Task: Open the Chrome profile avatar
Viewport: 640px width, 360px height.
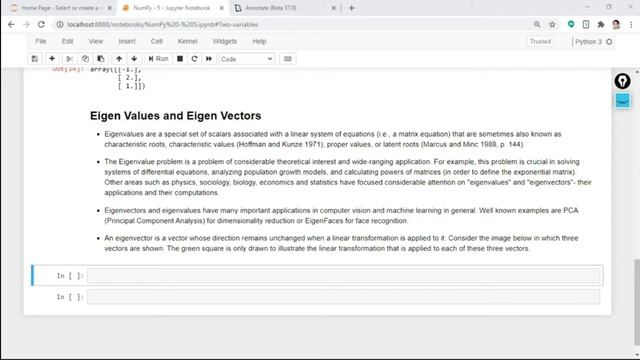Action: click(616, 24)
